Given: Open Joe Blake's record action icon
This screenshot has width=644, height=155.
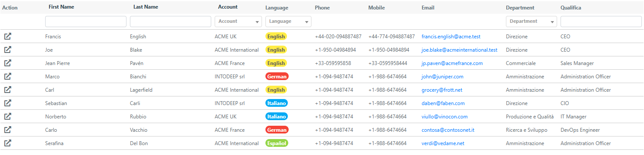Looking at the screenshot, I should click(8, 50).
